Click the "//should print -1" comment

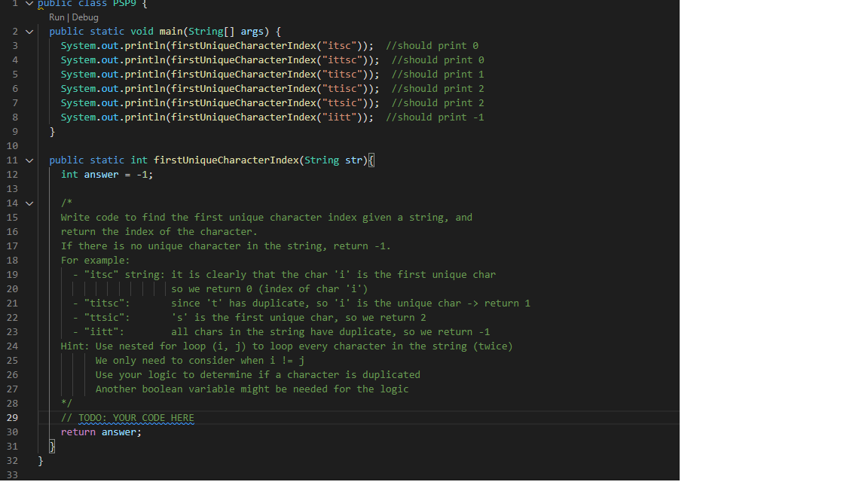point(435,117)
